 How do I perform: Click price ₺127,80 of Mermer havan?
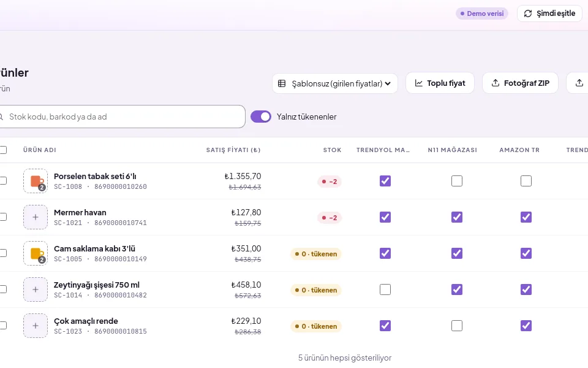click(246, 212)
